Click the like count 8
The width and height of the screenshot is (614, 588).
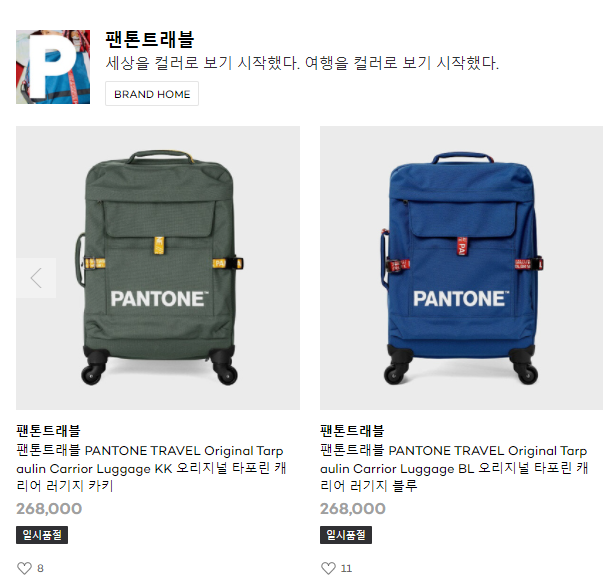coord(40,568)
